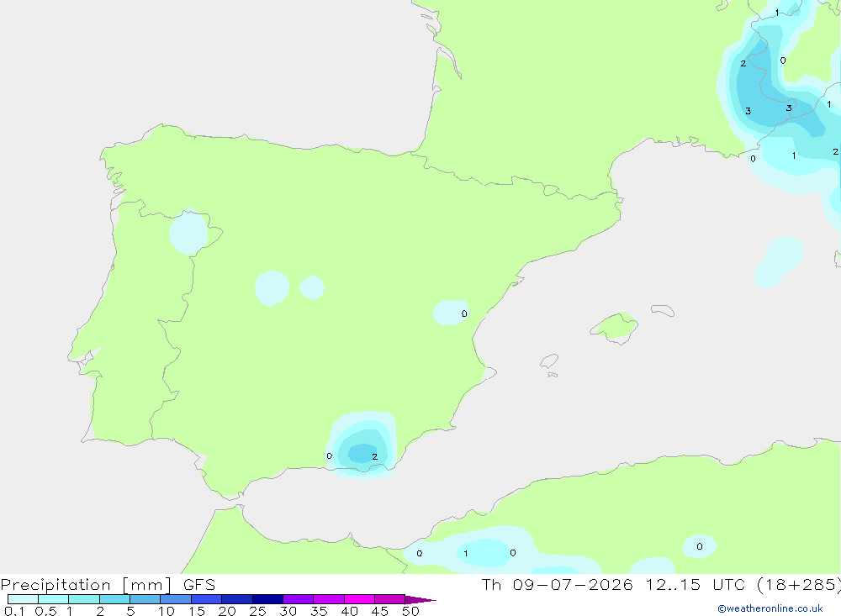Select the 2–5 mm legend swatch
This screenshot has height=616, width=841.
tap(114, 599)
